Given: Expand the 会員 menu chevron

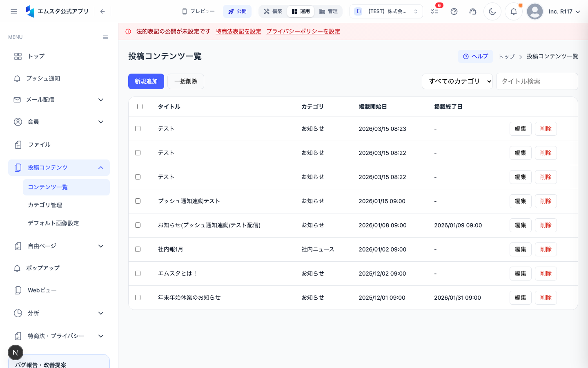Looking at the screenshot, I should pyautogui.click(x=101, y=122).
